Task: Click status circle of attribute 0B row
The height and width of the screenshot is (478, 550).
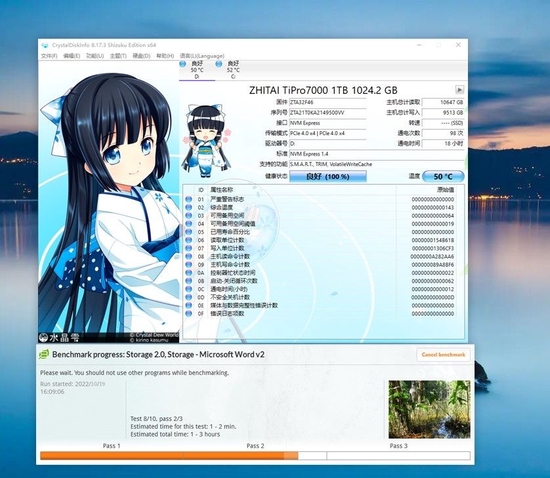Action: [x=189, y=281]
